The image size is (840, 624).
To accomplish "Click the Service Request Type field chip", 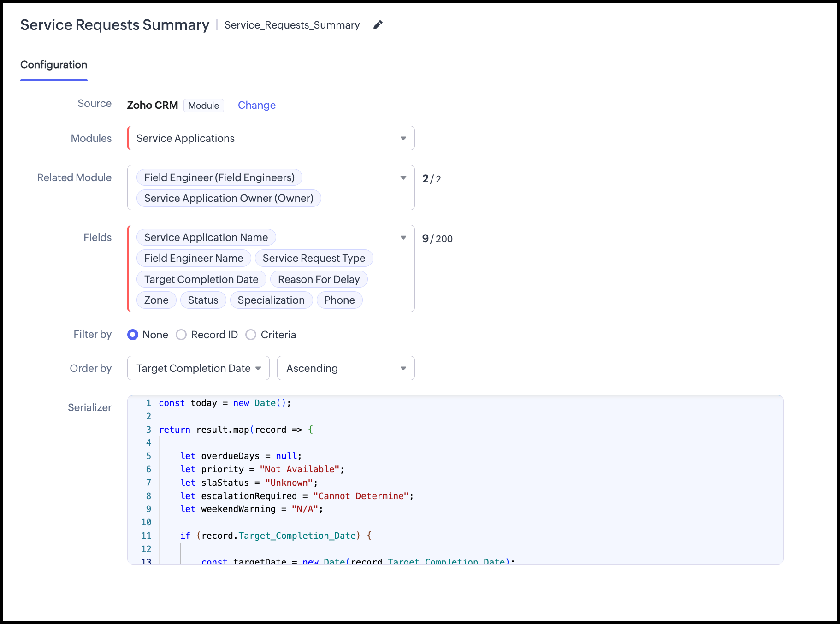I will coord(314,258).
